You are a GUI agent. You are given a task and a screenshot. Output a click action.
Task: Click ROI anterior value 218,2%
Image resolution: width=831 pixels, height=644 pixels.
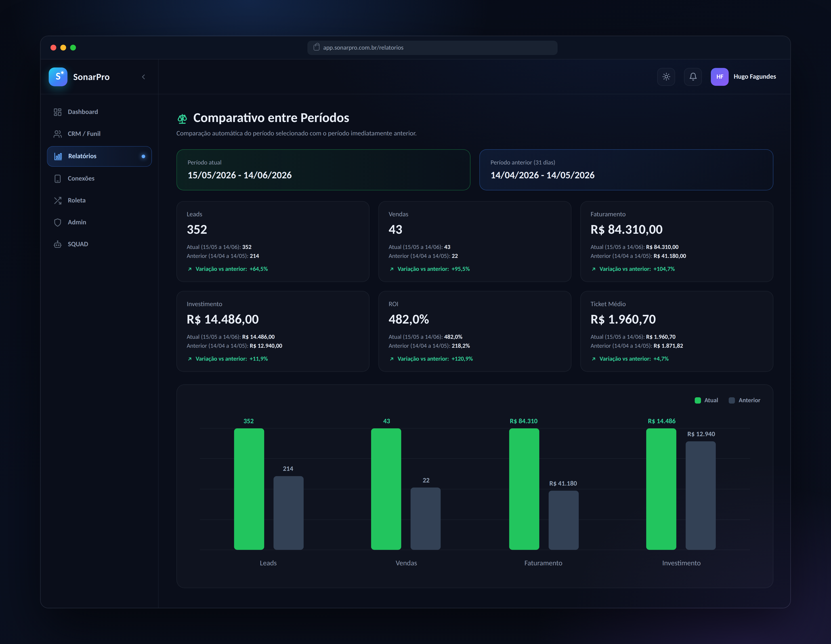pos(461,346)
